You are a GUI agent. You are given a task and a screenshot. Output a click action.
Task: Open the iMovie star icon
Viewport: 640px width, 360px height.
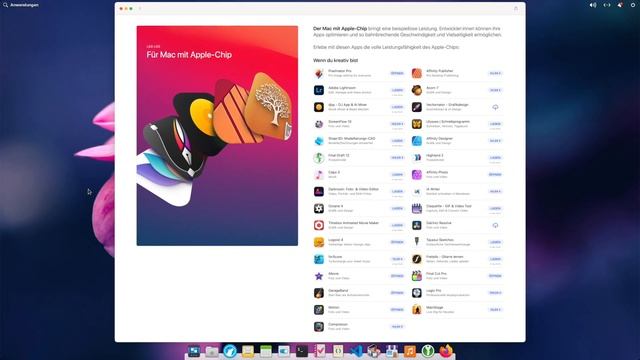pyautogui.click(x=319, y=276)
